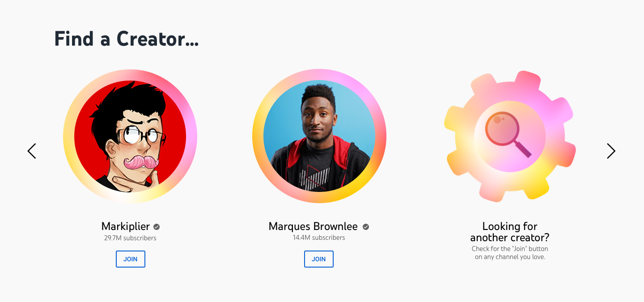644x302 pixels.
Task: Open Marques Brownlee's profile photo
Action: [319, 136]
